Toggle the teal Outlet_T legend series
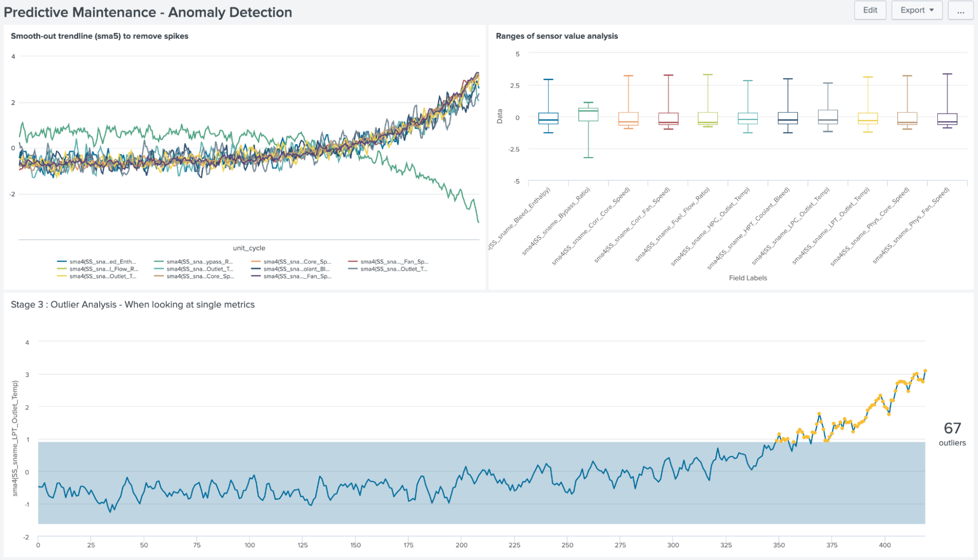The image size is (978, 560). [x=194, y=269]
